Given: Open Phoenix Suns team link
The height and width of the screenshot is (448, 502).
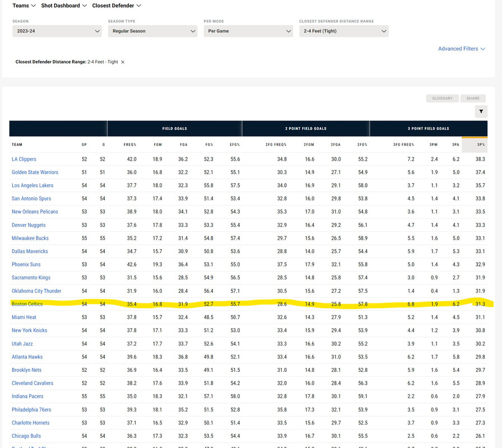Looking at the screenshot, I should pyautogui.click(x=26, y=264).
